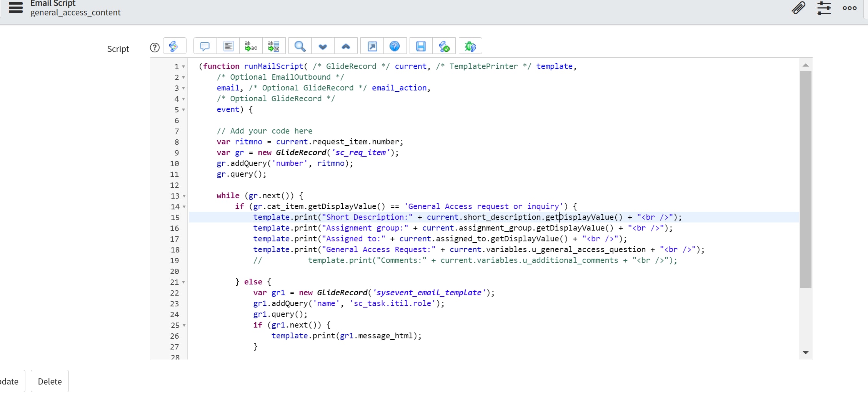Toggle full screen script editor

[x=372, y=47]
